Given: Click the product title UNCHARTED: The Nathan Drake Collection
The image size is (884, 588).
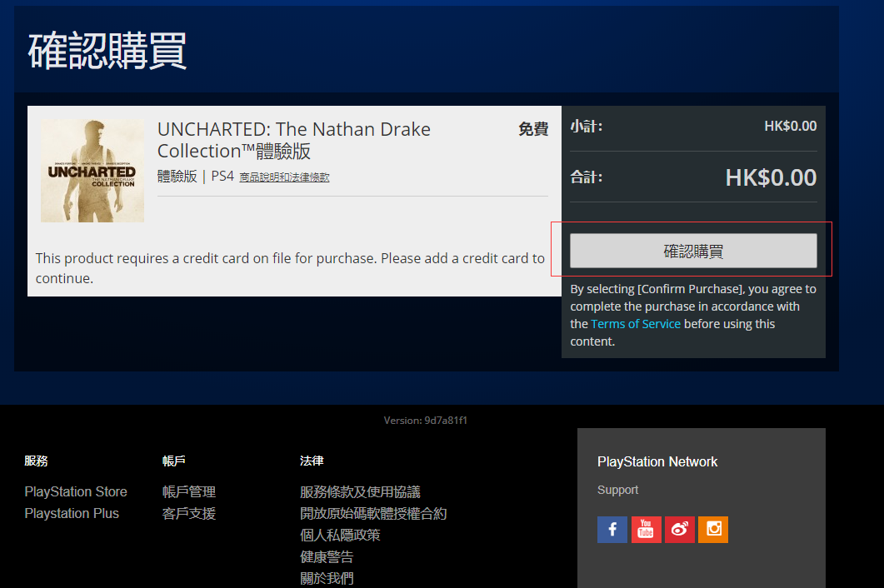Looking at the screenshot, I should (294, 141).
